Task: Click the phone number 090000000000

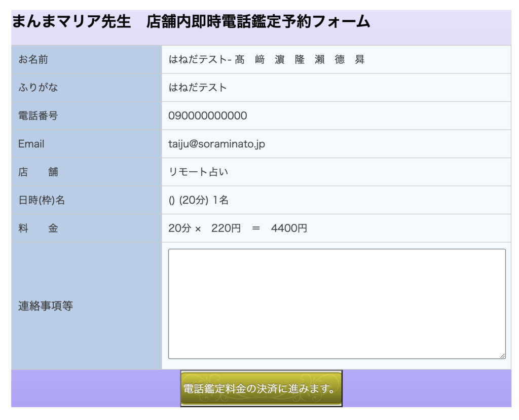Action: (208, 116)
